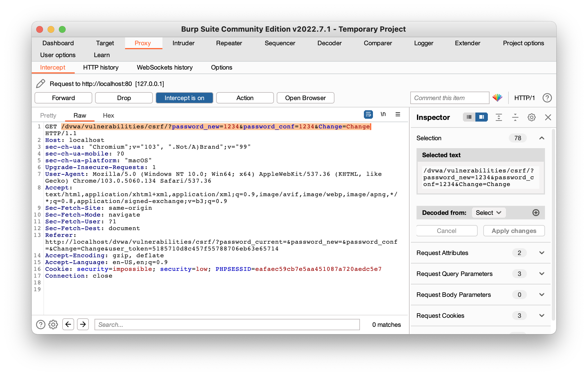The width and height of the screenshot is (588, 376).
Task: Open the Extender tab
Action: (x=467, y=43)
